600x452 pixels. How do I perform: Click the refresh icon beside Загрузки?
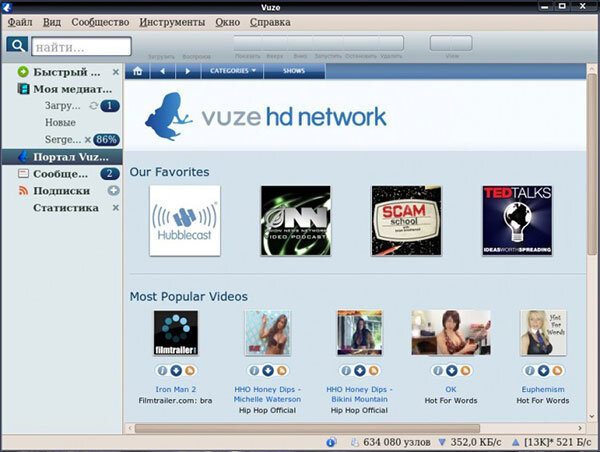coord(93,106)
